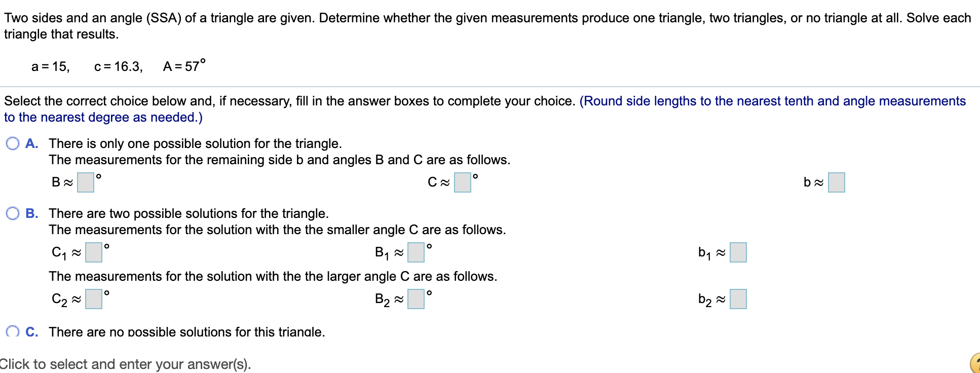Select choice C radio button
Image resolution: width=980 pixels, height=373 pixels.
pyautogui.click(x=12, y=331)
